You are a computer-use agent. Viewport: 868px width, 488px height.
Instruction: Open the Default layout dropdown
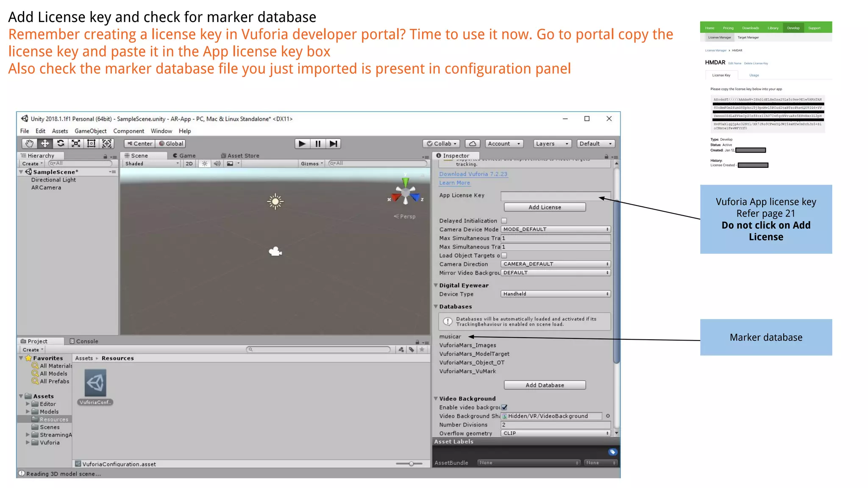click(x=596, y=144)
